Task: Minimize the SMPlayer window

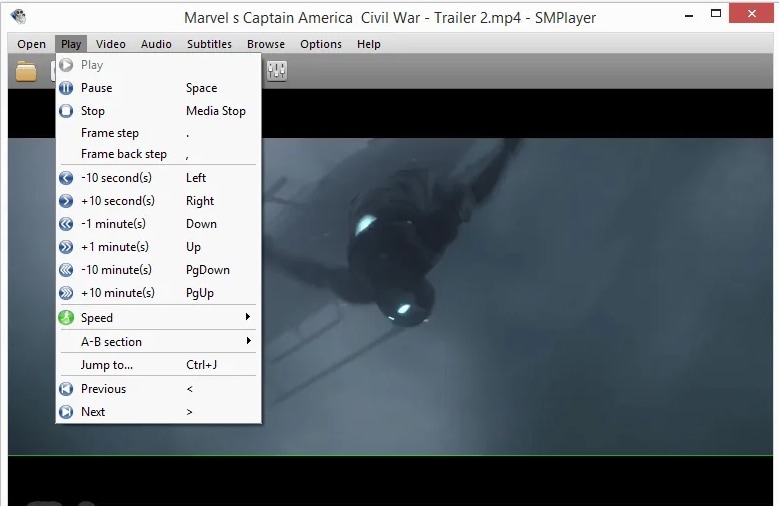Action: 689,16
